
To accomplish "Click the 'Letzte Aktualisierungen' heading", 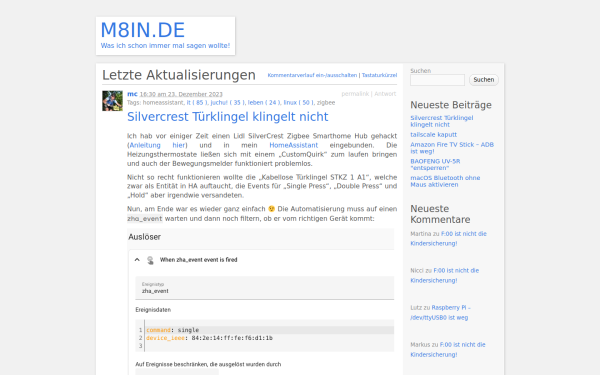I will [x=179, y=75].
